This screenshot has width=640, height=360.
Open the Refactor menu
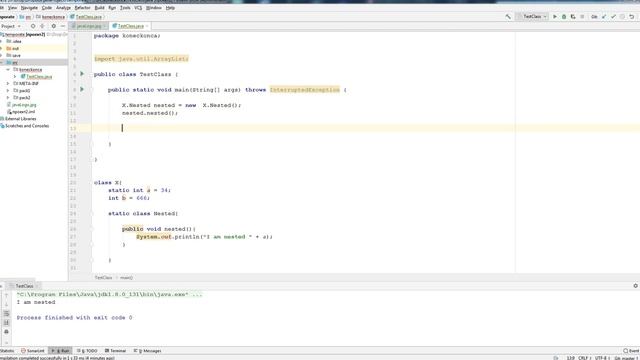[x=82, y=8]
